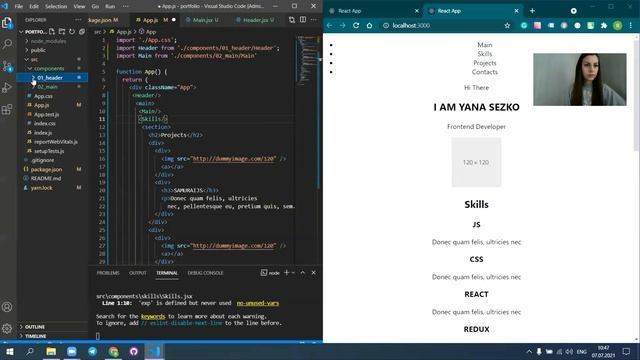
Task: Open GitHub Desktop from the taskbar
Action: coord(134,351)
